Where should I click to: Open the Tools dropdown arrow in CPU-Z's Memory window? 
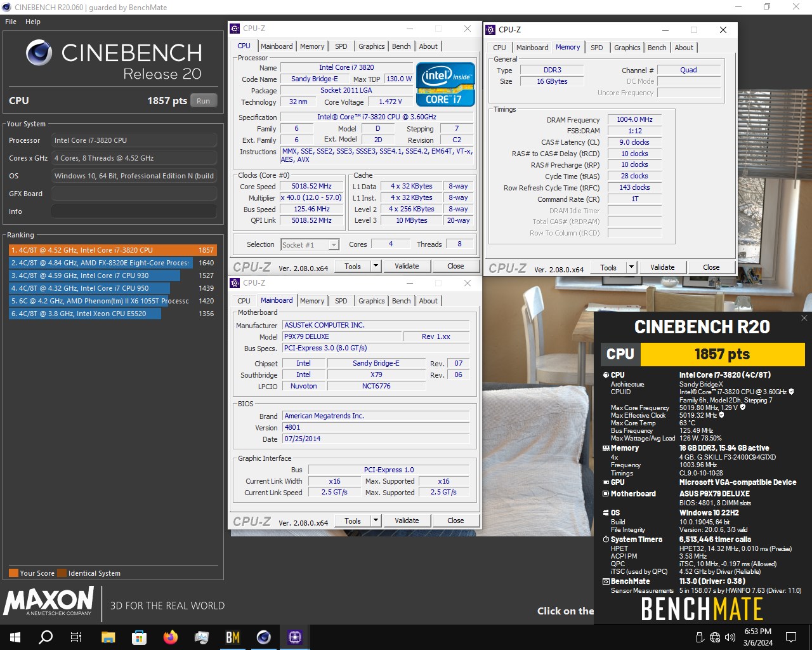pos(632,267)
